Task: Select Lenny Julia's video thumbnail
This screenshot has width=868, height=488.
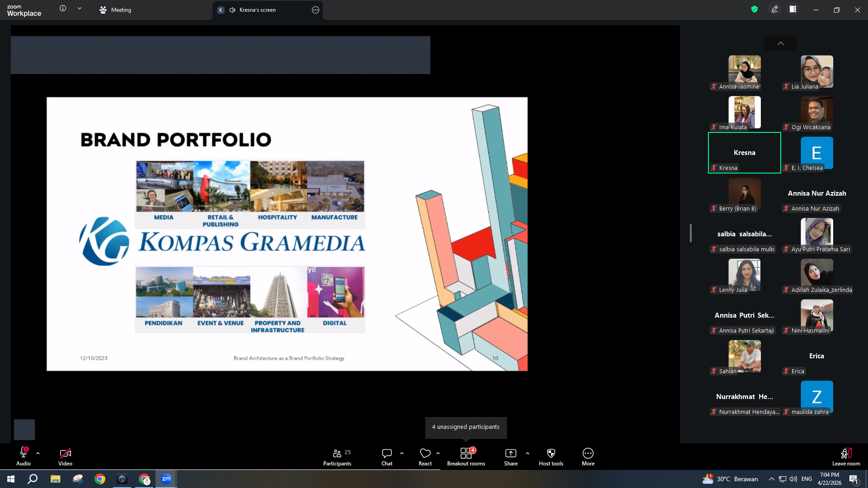Action: pyautogui.click(x=745, y=275)
